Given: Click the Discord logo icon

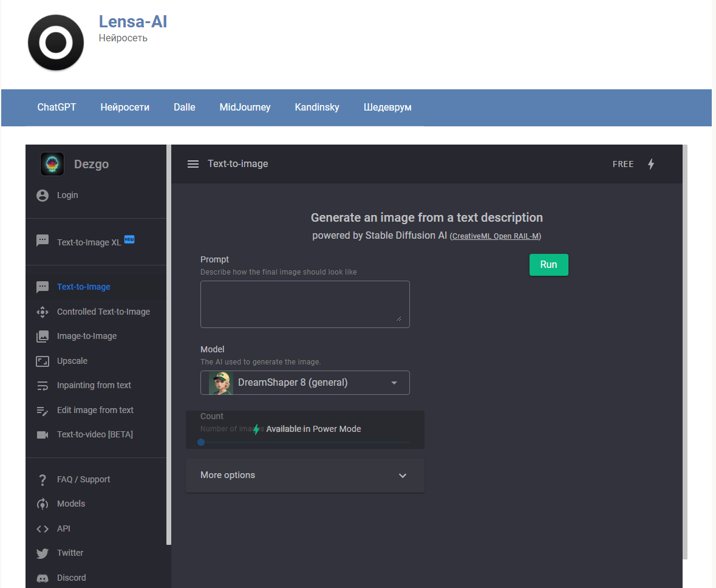Looking at the screenshot, I should pyautogui.click(x=43, y=578).
